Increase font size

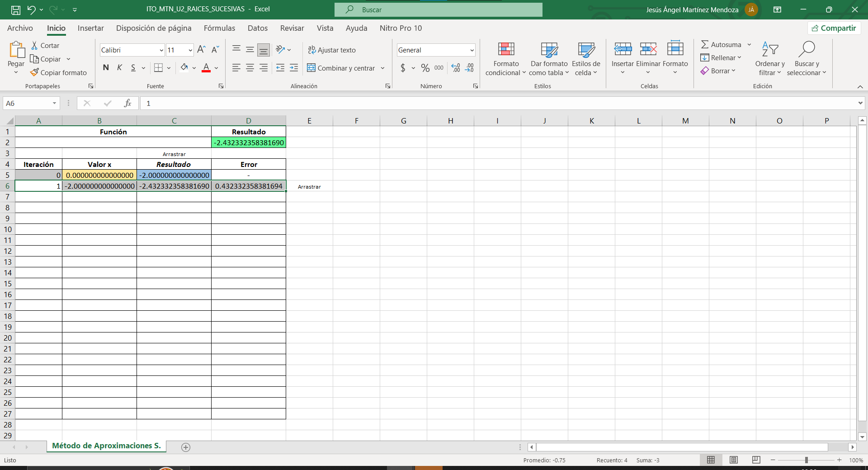pyautogui.click(x=202, y=50)
